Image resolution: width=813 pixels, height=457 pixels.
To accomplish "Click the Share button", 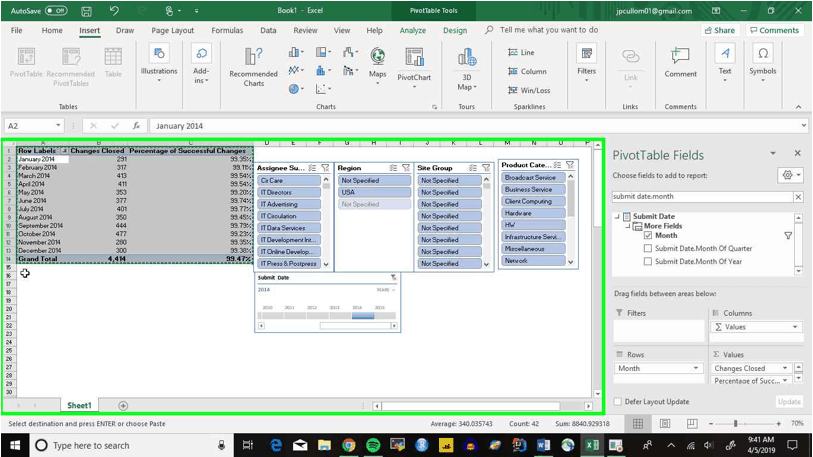I will pos(720,30).
